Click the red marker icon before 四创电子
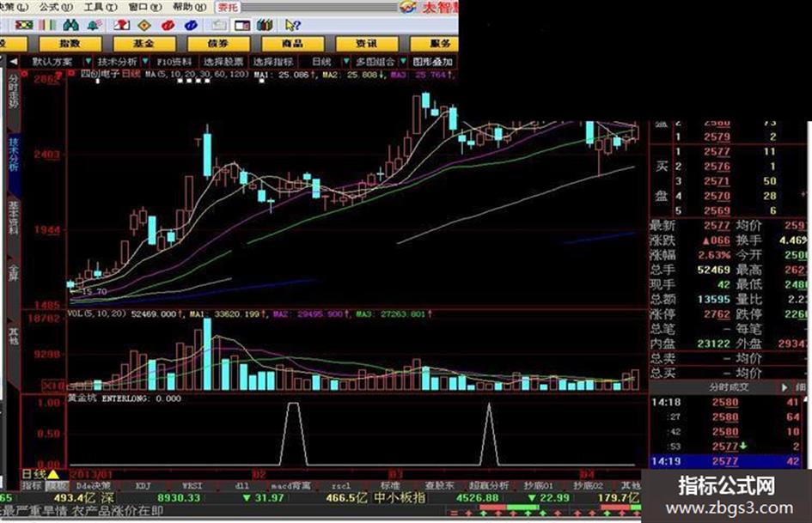Image resolution: width=812 pixels, height=523 pixels. tap(71, 74)
